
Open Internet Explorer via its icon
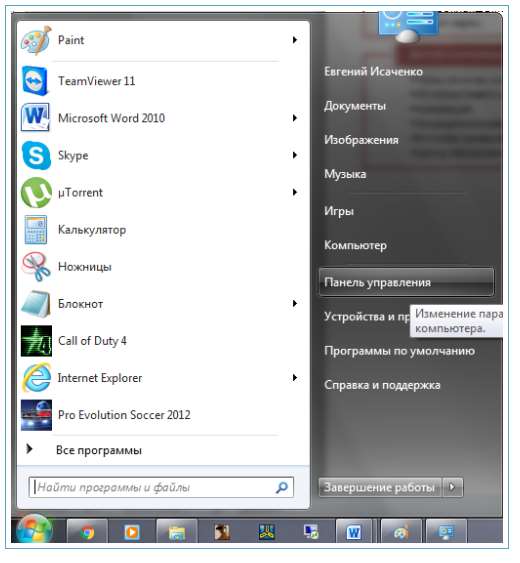pos(36,378)
